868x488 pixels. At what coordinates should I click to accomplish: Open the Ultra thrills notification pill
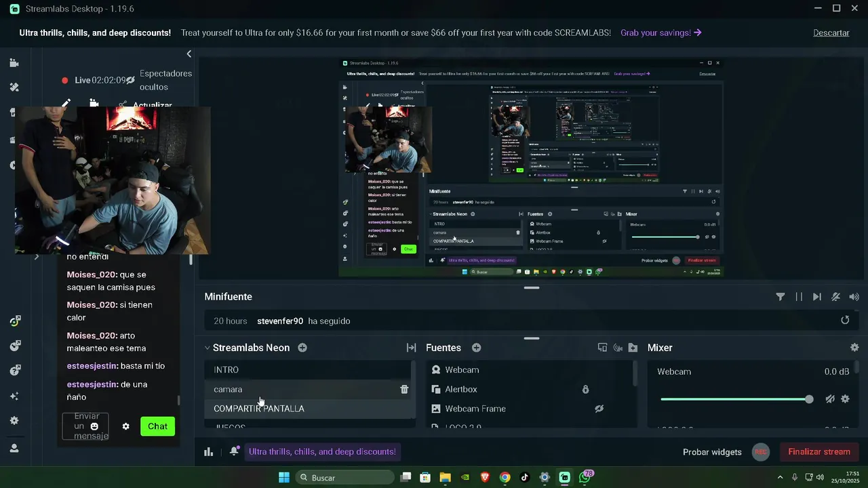(322, 451)
